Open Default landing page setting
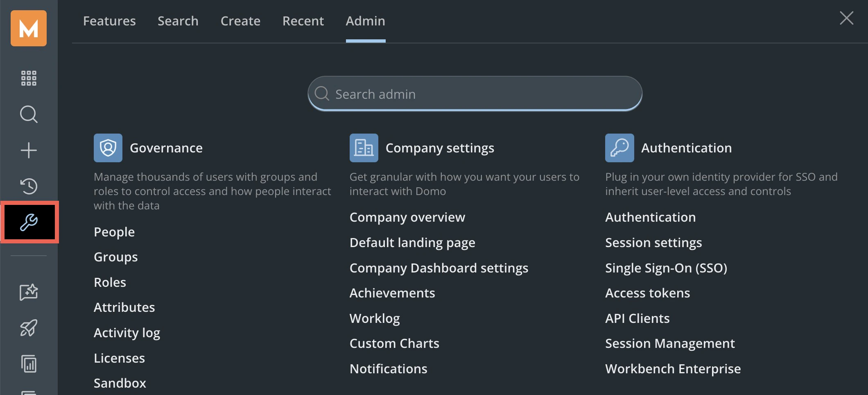 pos(412,243)
